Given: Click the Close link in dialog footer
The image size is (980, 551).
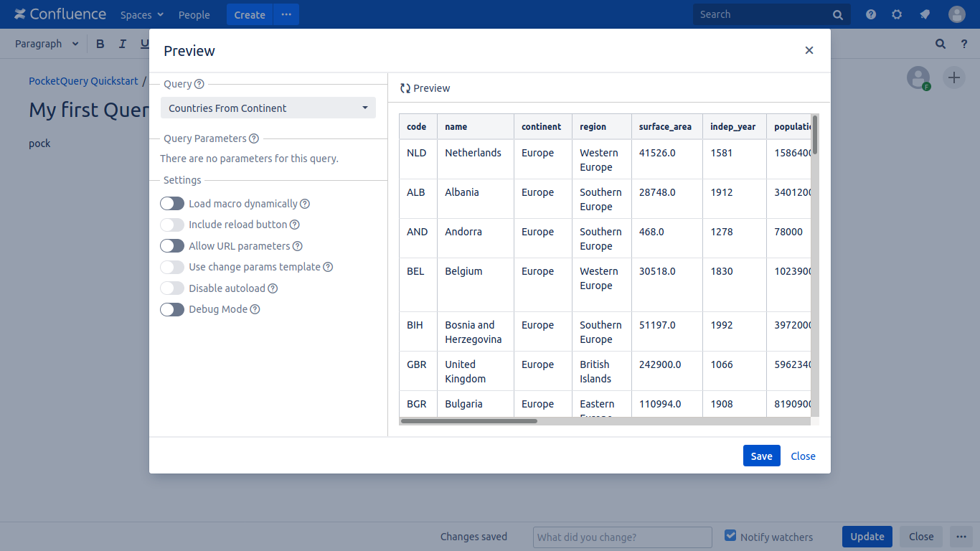Looking at the screenshot, I should pos(803,456).
